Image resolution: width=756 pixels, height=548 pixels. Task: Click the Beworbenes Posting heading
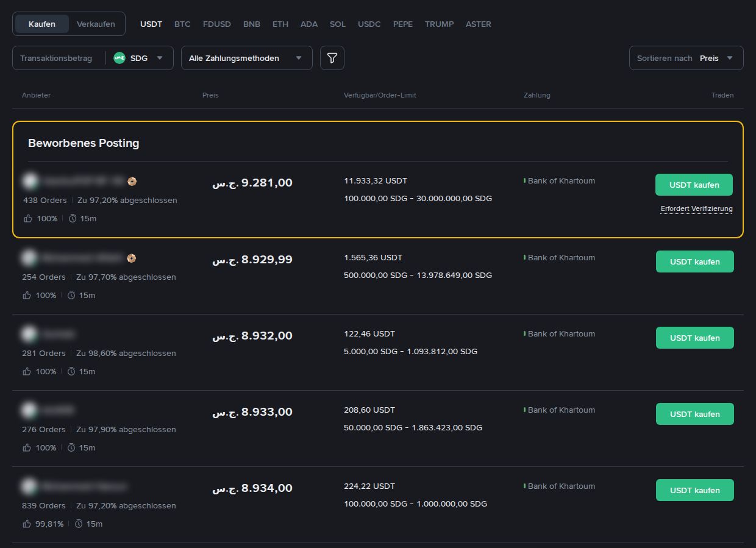pyautogui.click(x=84, y=143)
